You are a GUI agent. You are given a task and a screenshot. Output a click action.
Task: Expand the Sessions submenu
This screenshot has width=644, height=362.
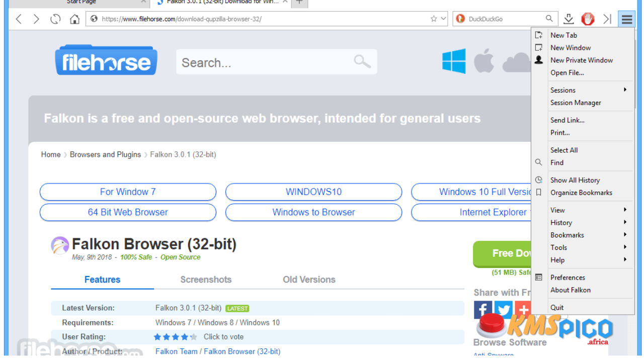(583, 90)
